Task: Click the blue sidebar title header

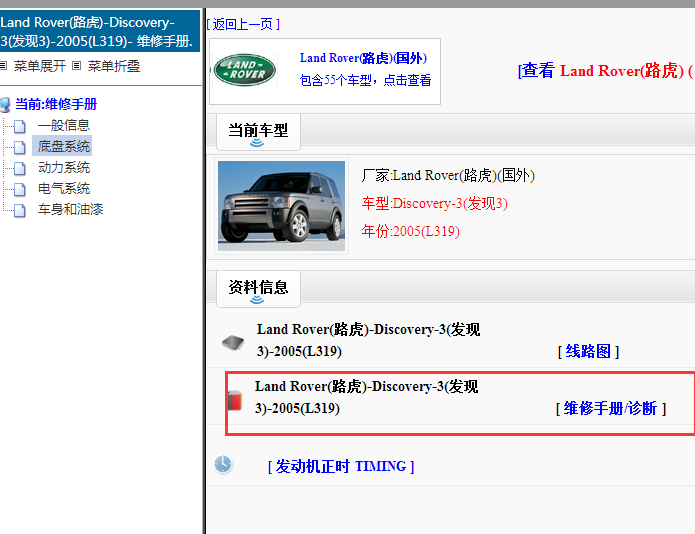Action: (x=100, y=31)
